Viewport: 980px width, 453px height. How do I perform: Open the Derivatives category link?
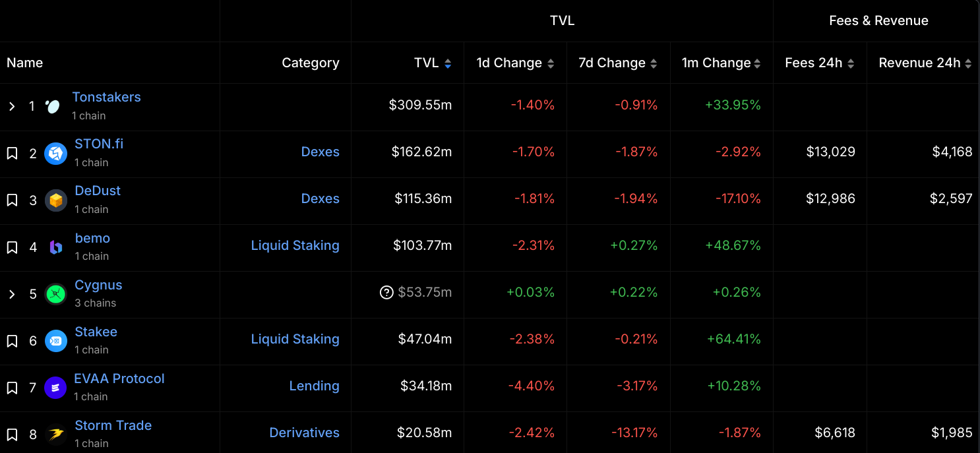pyautogui.click(x=304, y=433)
